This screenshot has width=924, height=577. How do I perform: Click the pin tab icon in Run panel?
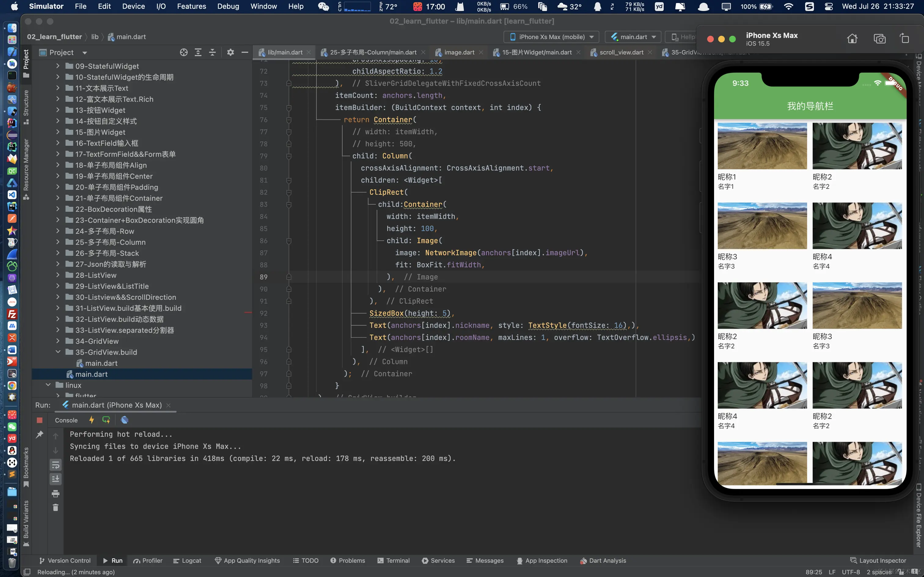(39, 434)
